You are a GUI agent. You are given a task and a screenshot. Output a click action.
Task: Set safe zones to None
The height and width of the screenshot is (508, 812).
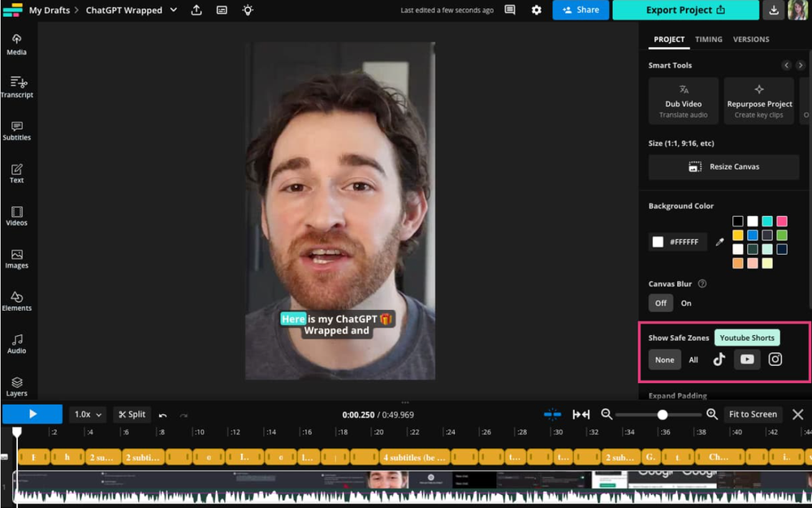(664, 359)
